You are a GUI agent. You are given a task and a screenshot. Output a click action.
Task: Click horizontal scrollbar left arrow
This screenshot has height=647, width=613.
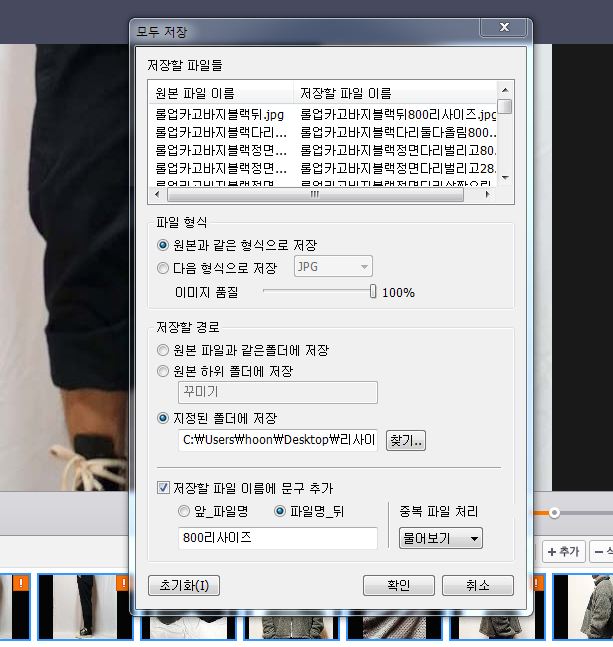click(157, 194)
